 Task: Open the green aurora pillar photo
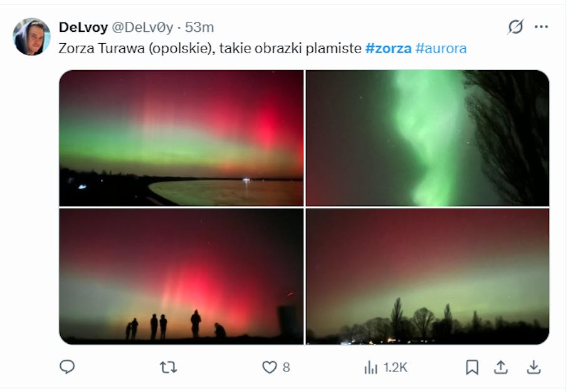click(428, 138)
